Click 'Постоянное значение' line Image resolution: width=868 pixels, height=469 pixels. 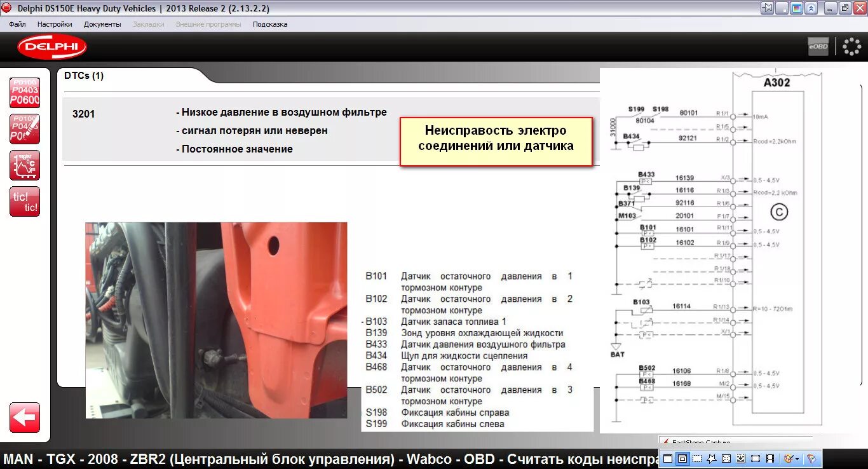(237, 149)
